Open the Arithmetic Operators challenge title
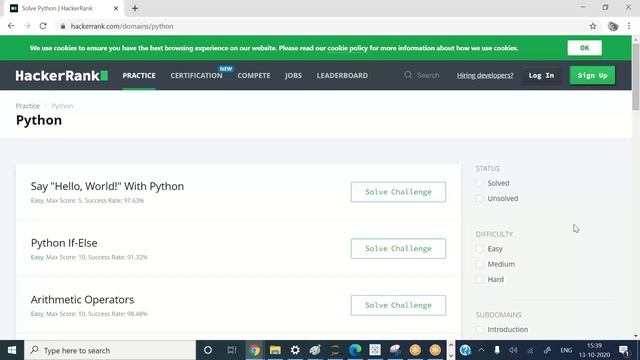The height and width of the screenshot is (360, 640). point(82,300)
